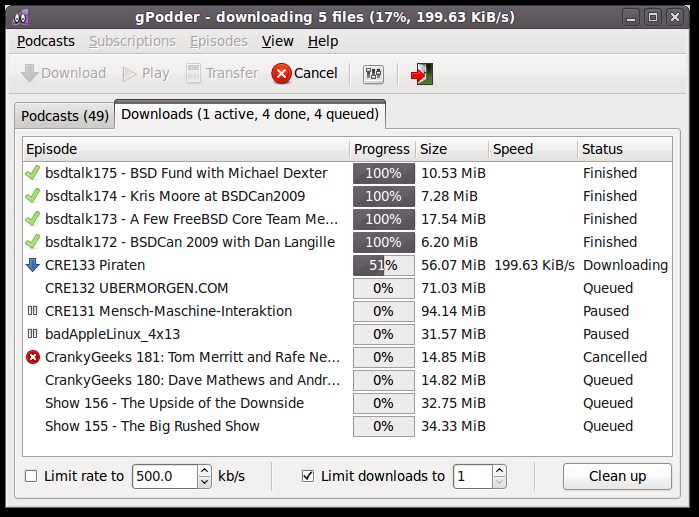Click green checkmark icon beside bsdtalk174
Viewport: 699px width, 517px height.
pyautogui.click(x=33, y=196)
